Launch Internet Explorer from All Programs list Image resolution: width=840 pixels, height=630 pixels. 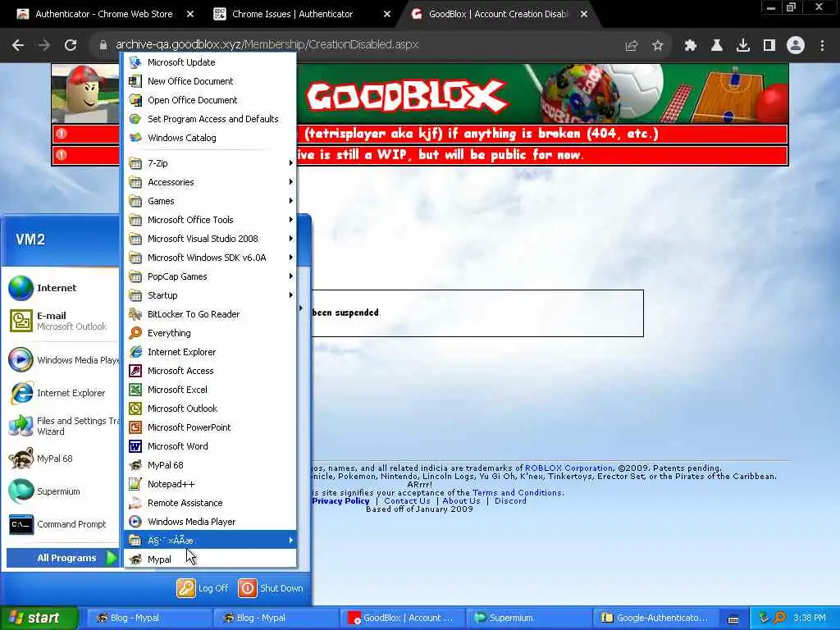pos(210,352)
